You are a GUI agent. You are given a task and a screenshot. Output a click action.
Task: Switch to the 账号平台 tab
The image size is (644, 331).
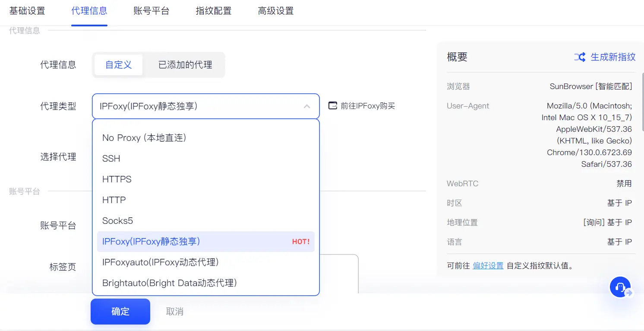(152, 11)
